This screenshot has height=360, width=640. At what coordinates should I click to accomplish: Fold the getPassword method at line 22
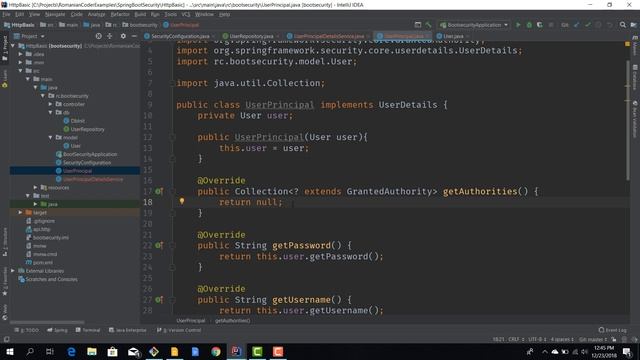(172, 245)
